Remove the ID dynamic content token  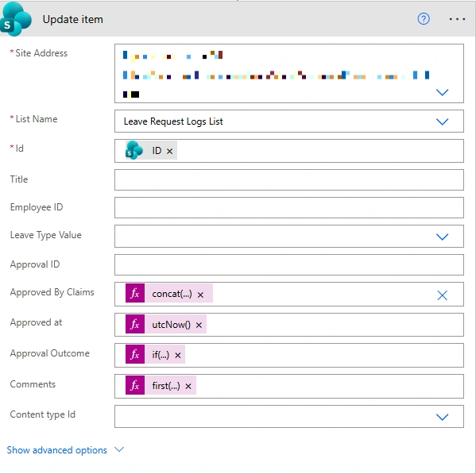pyautogui.click(x=170, y=151)
